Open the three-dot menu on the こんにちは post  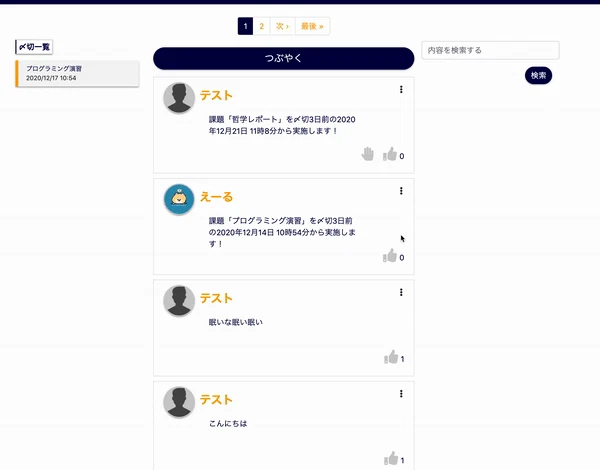pyautogui.click(x=401, y=393)
